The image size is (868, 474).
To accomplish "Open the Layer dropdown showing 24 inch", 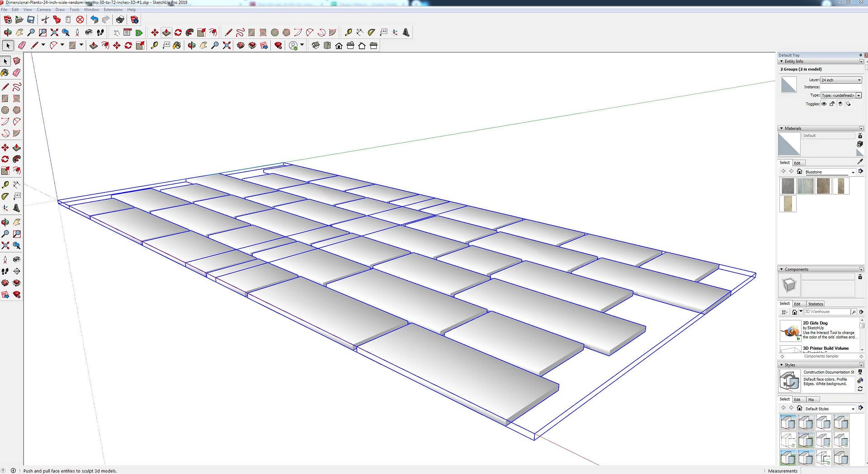I will (x=841, y=80).
